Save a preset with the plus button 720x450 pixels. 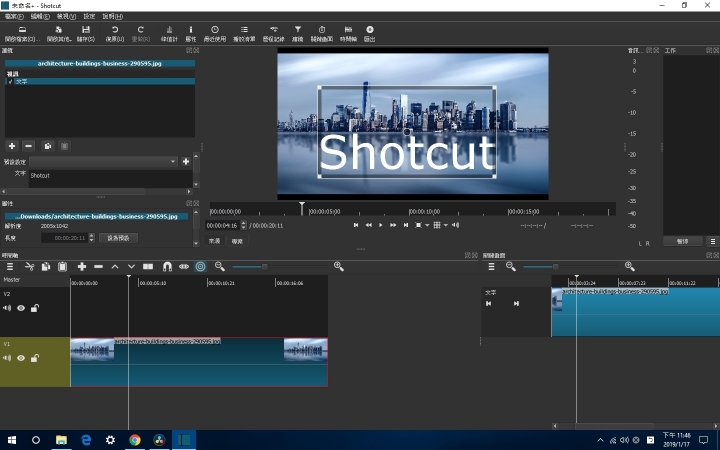[x=186, y=162]
